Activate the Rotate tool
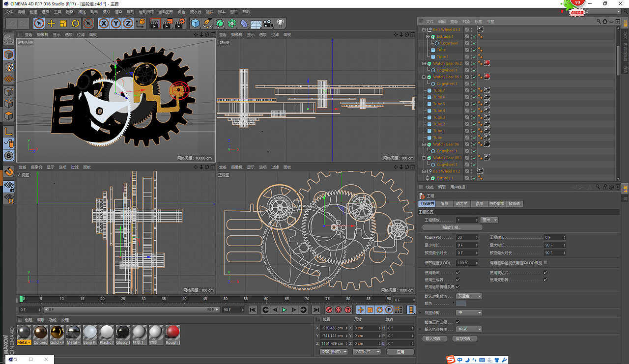629x364 pixels. [76, 23]
